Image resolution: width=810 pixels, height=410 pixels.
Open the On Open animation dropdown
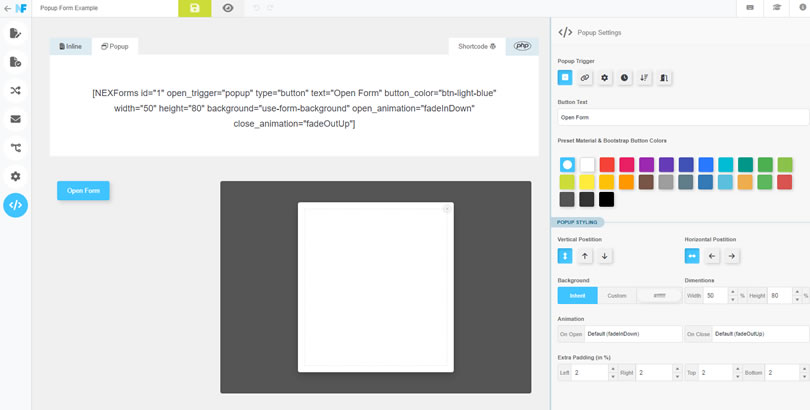pyautogui.click(x=633, y=334)
